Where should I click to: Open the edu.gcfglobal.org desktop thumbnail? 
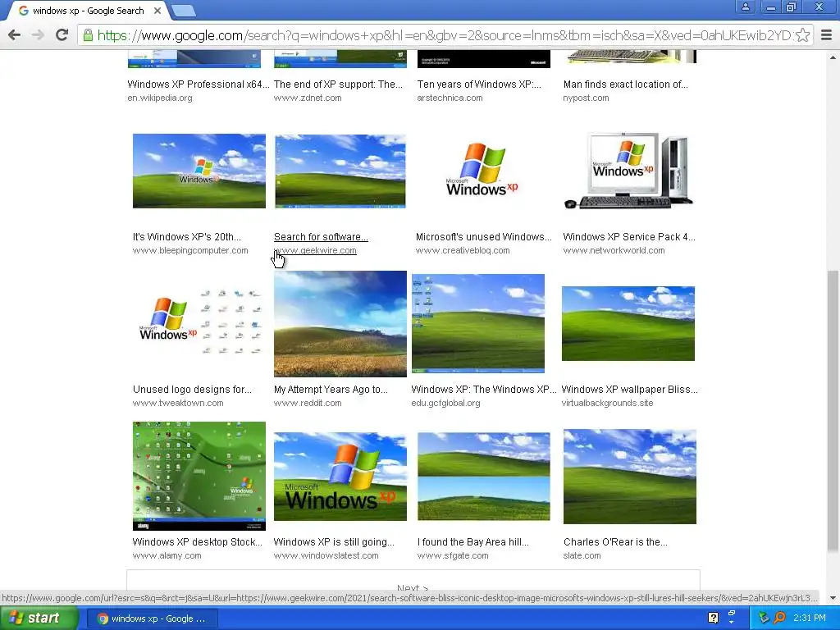[478, 323]
